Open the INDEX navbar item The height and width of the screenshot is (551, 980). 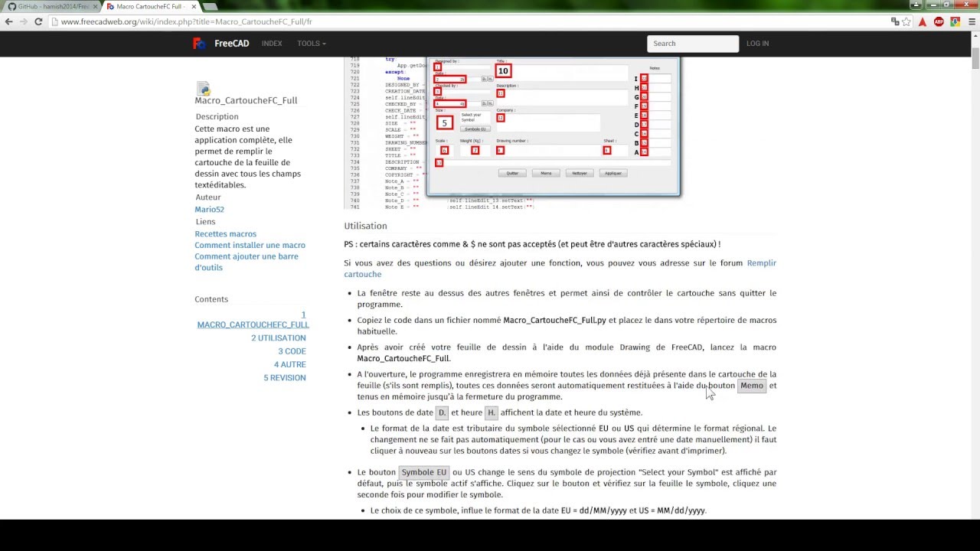coord(272,44)
